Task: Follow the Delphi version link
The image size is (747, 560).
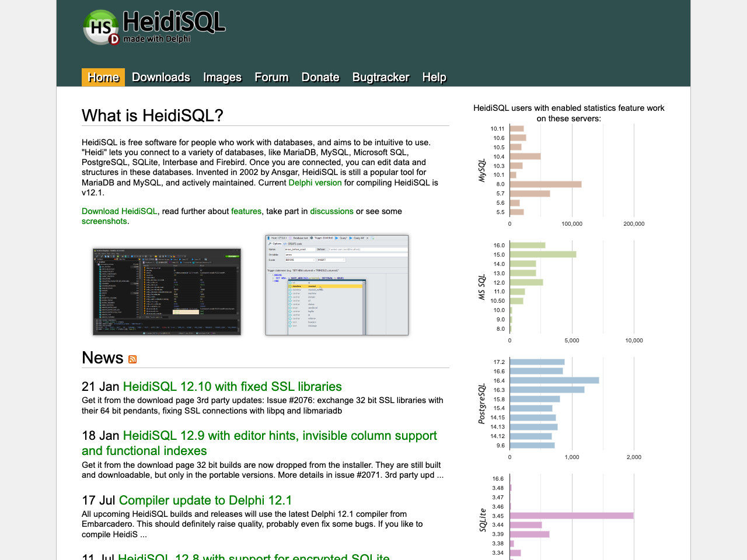Action: tap(315, 183)
